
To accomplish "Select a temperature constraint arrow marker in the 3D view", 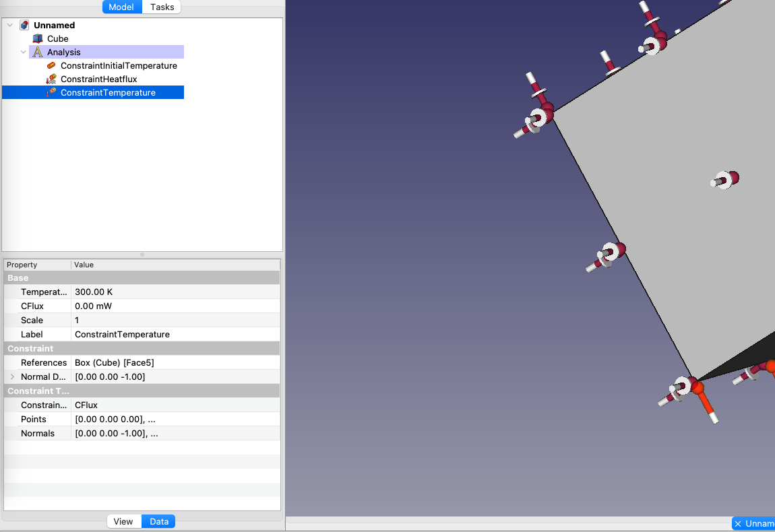I will [x=724, y=180].
